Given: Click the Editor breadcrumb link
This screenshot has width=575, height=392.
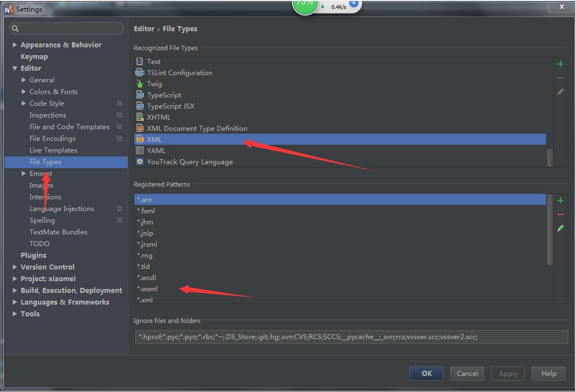Looking at the screenshot, I should 144,28.
